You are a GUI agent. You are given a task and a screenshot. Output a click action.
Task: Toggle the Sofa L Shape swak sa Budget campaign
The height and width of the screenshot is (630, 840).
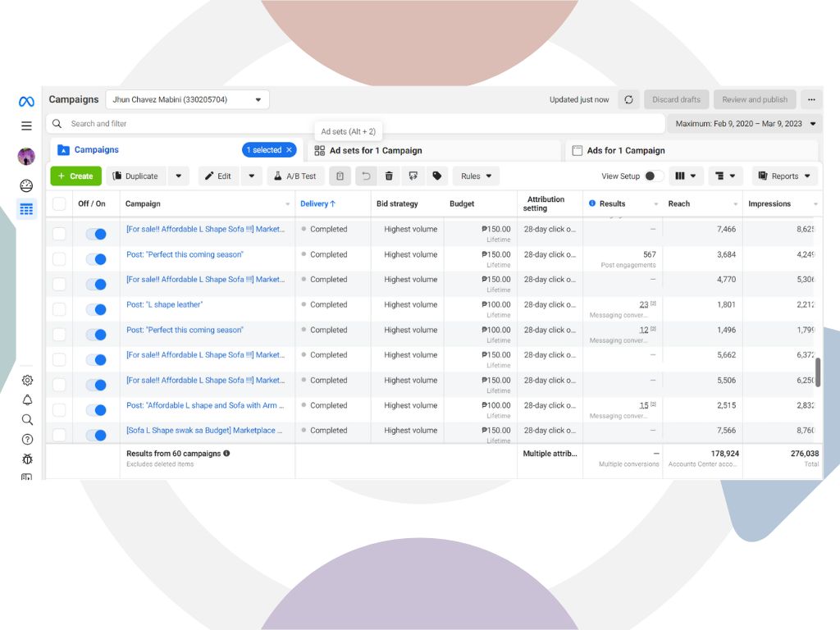[x=97, y=436]
